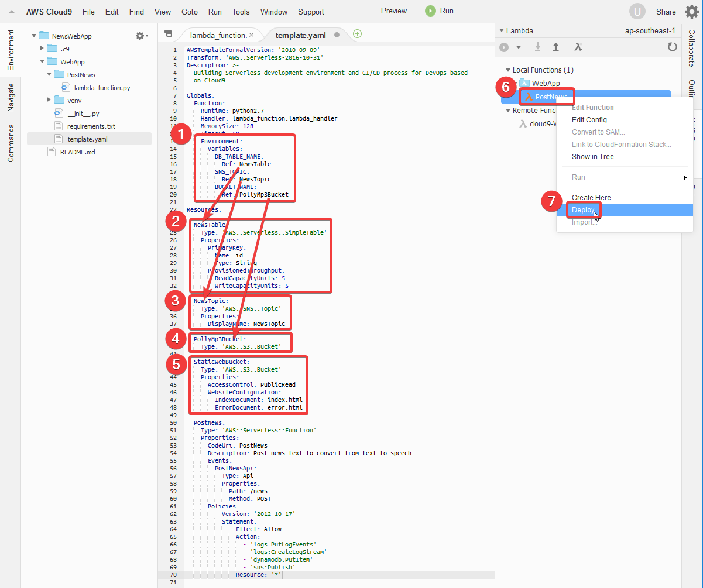
Task: Open the Environment side panel tab
Action: pyautogui.click(x=11, y=50)
